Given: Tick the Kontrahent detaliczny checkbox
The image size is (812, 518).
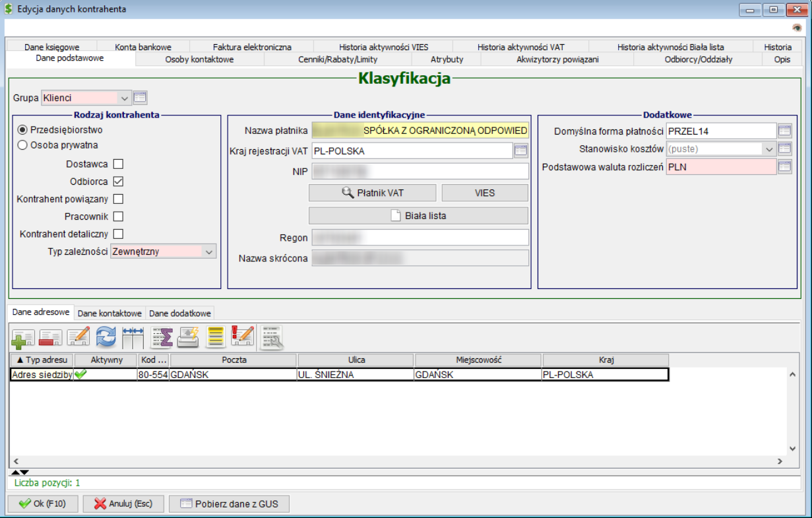Looking at the screenshot, I should click(x=118, y=234).
